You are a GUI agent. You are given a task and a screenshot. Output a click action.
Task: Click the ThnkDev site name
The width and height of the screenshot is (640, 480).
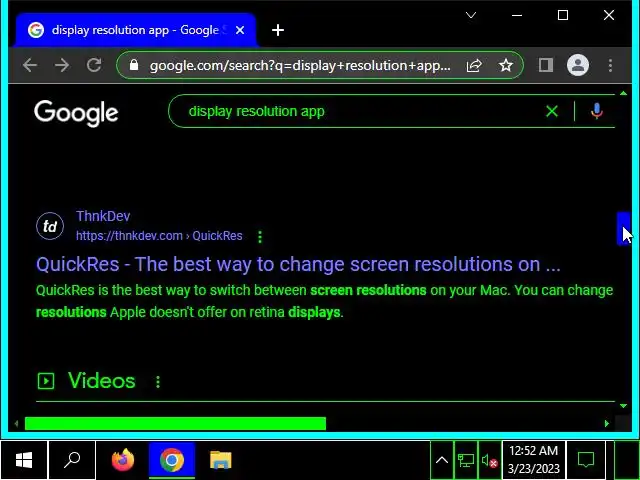pyautogui.click(x=103, y=216)
